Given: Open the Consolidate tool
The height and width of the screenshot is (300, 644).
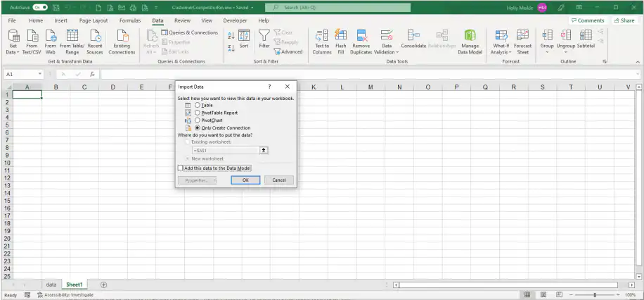Looking at the screenshot, I should pyautogui.click(x=413, y=39).
